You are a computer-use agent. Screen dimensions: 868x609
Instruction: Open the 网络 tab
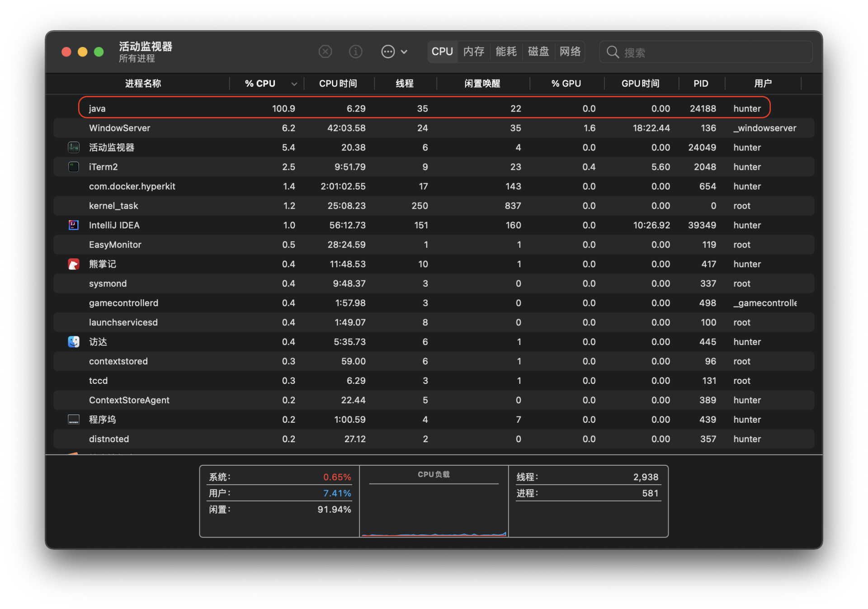click(570, 52)
